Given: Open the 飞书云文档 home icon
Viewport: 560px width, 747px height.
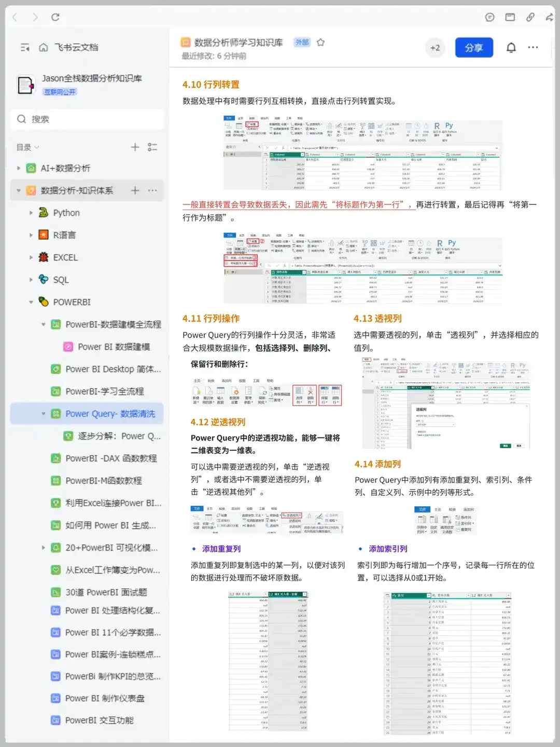Looking at the screenshot, I should click(44, 47).
